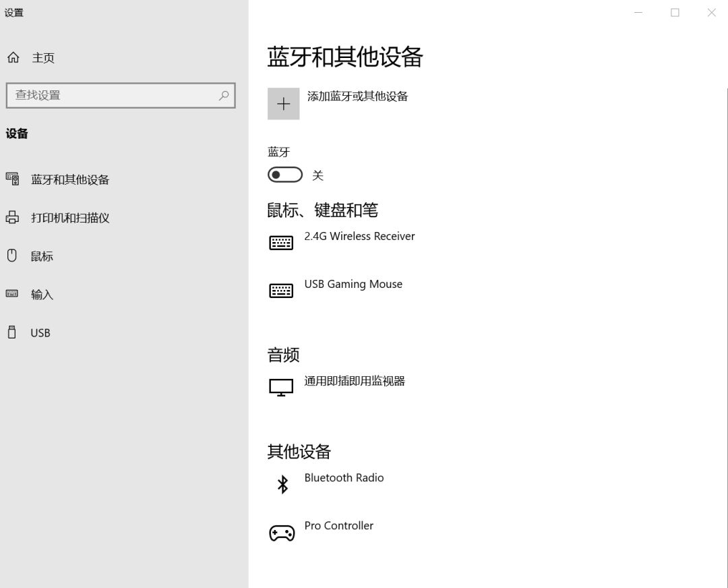Click the magnifier search icon
Image resolution: width=728 pixels, height=588 pixels.
pyautogui.click(x=224, y=95)
